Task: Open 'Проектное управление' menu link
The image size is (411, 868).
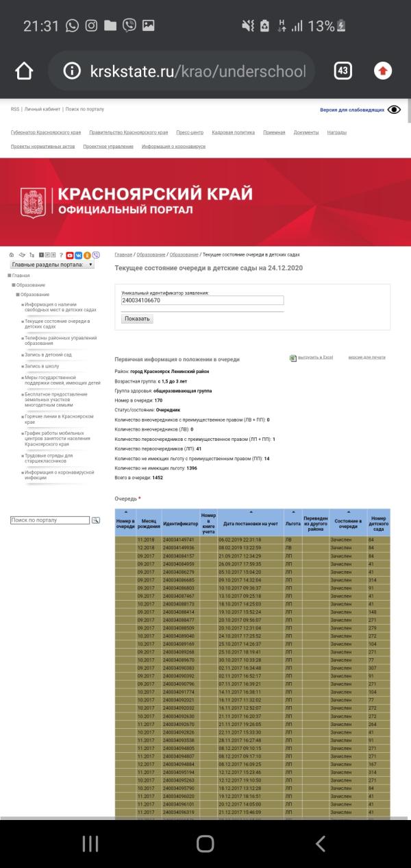Action: [x=108, y=147]
